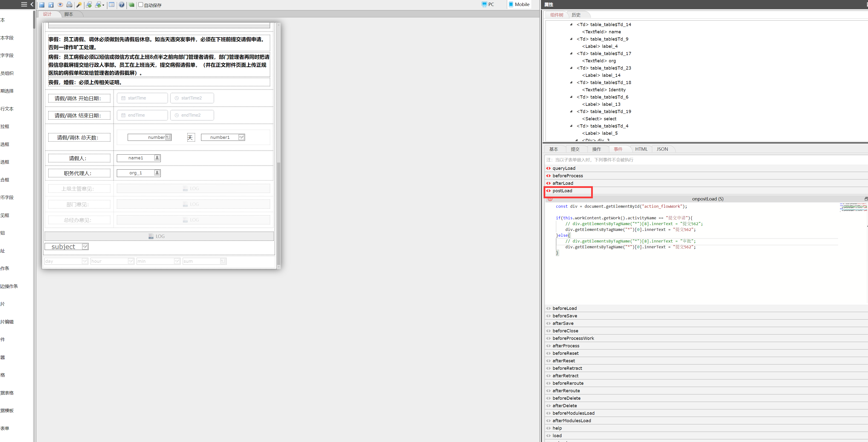
Task: Expand the afterLoad event row
Action: point(563,183)
